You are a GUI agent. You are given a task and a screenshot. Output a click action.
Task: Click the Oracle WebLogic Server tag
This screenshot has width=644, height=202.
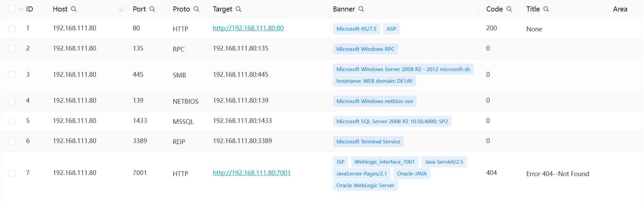click(x=365, y=186)
